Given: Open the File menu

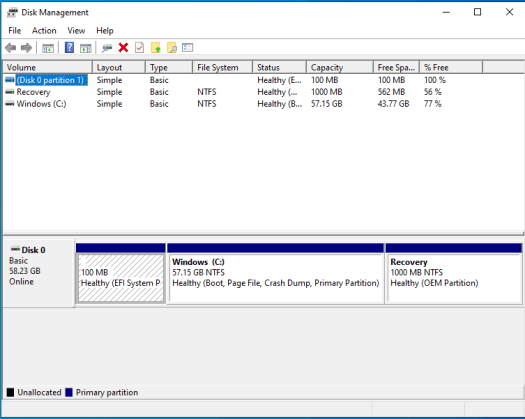Looking at the screenshot, I should [15, 30].
